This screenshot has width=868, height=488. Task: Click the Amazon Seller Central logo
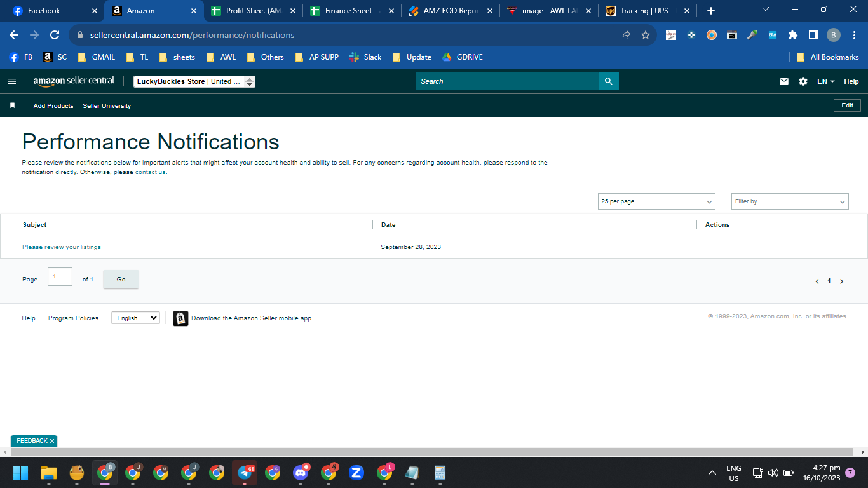pyautogui.click(x=74, y=81)
